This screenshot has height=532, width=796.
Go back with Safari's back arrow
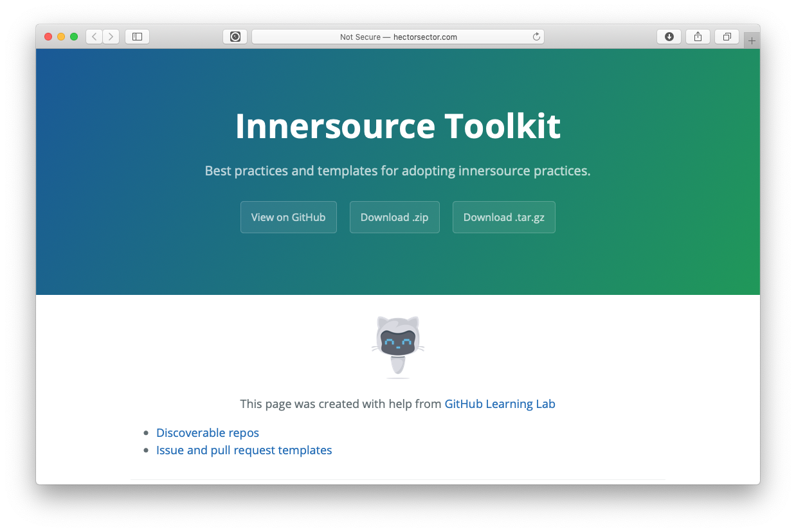pos(94,37)
